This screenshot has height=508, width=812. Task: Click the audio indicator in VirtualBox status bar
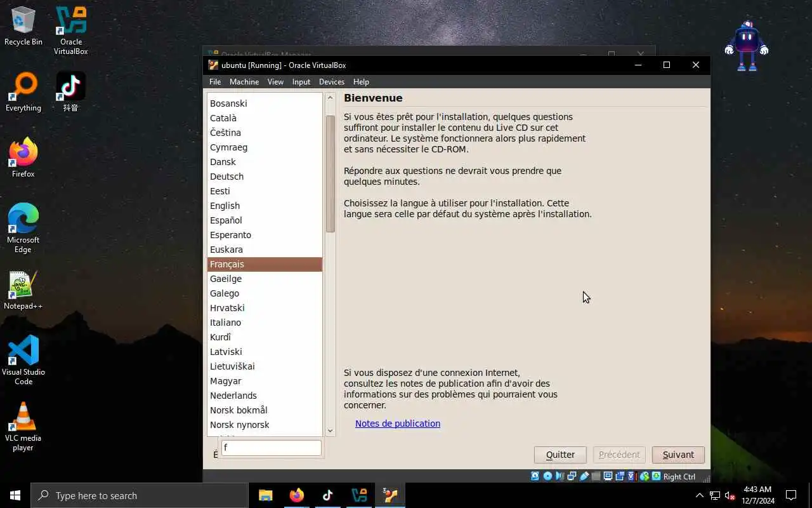[560, 476]
